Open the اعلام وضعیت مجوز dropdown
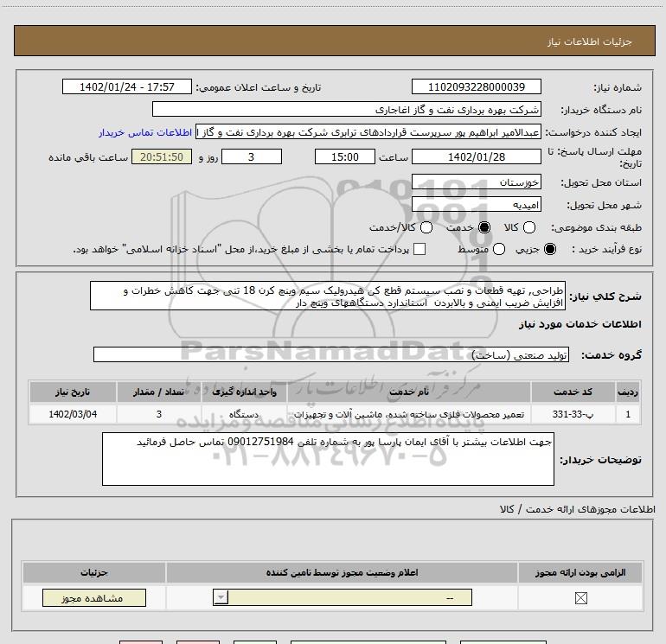The image size is (666, 644). [343, 597]
